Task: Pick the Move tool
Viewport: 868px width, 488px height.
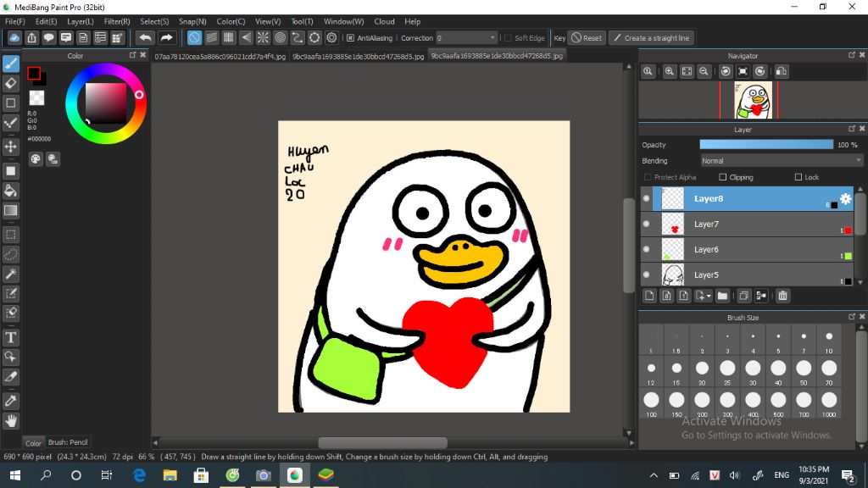Action: tap(10, 147)
